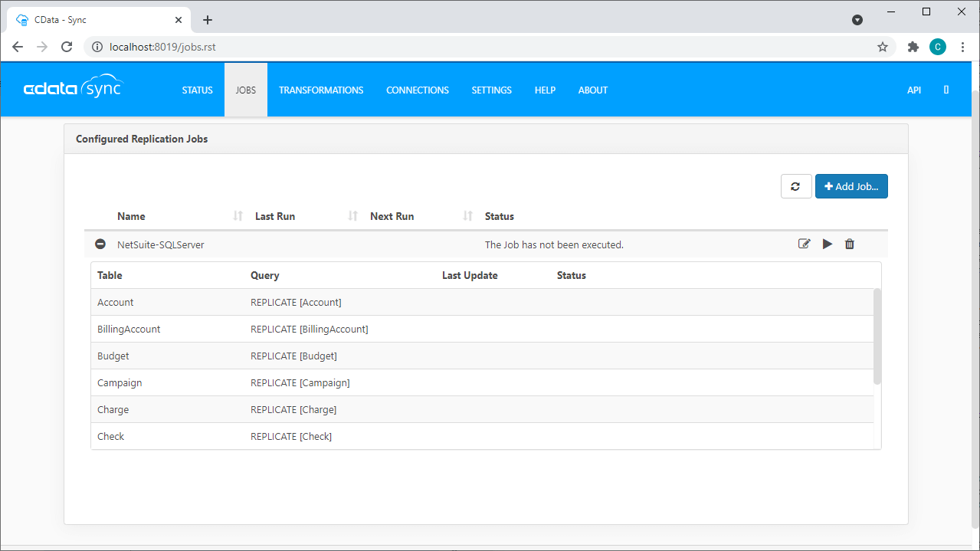This screenshot has width=980, height=551.
Task: Open the API link in header
Action: [x=913, y=90]
